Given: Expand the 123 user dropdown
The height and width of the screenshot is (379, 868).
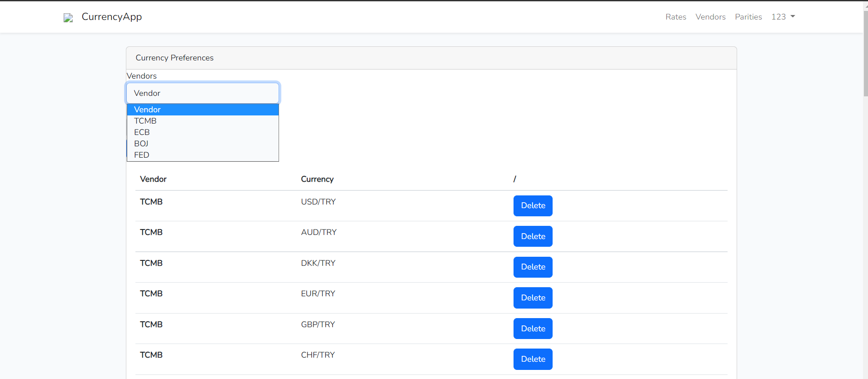Looking at the screenshot, I should tap(783, 17).
